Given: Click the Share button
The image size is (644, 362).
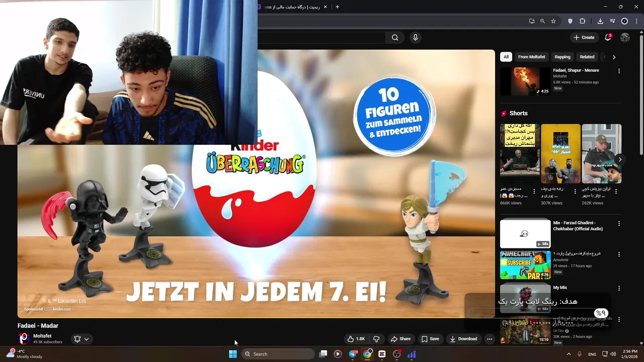Looking at the screenshot, I should pos(401,339).
